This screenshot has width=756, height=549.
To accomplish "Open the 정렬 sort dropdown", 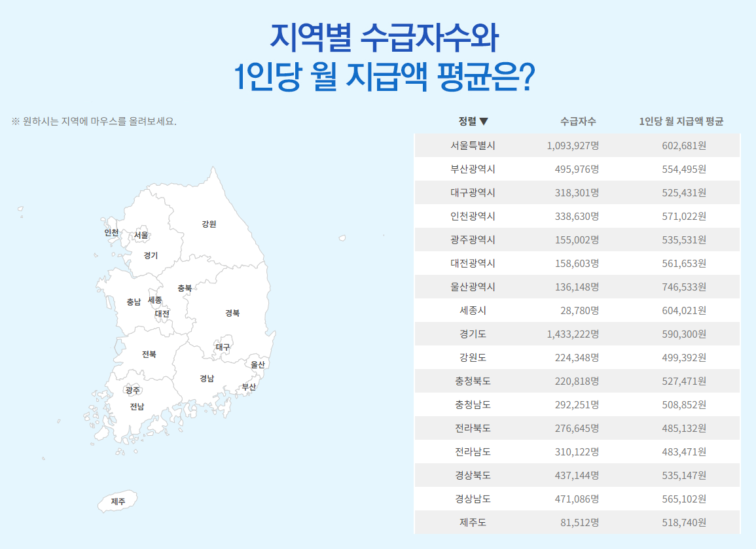I will point(470,122).
